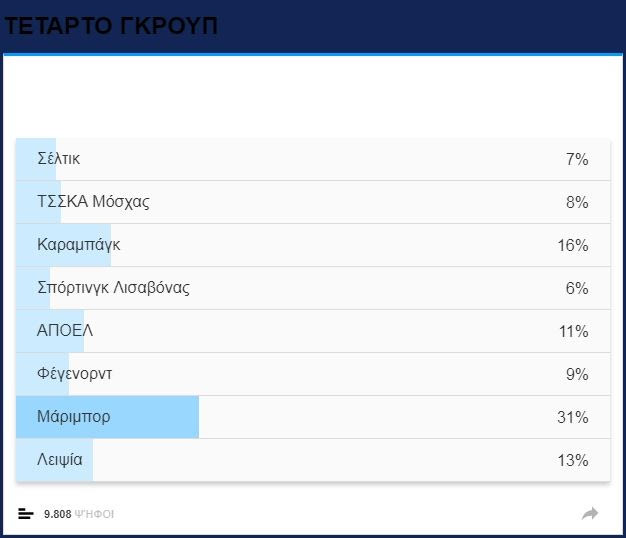Click the 11% result value
Viewport: 626px width, 538px height.
click(x=572, y=331)
